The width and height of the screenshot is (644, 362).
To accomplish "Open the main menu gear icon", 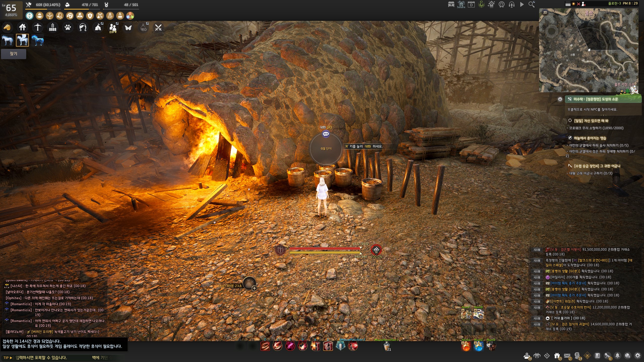I will click(x=637, y=356).
